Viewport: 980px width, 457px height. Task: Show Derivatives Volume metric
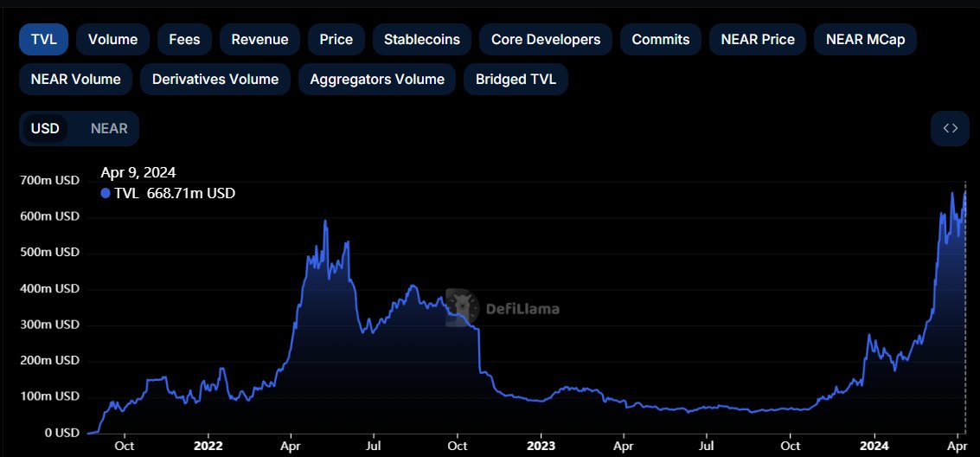(215, 80)
